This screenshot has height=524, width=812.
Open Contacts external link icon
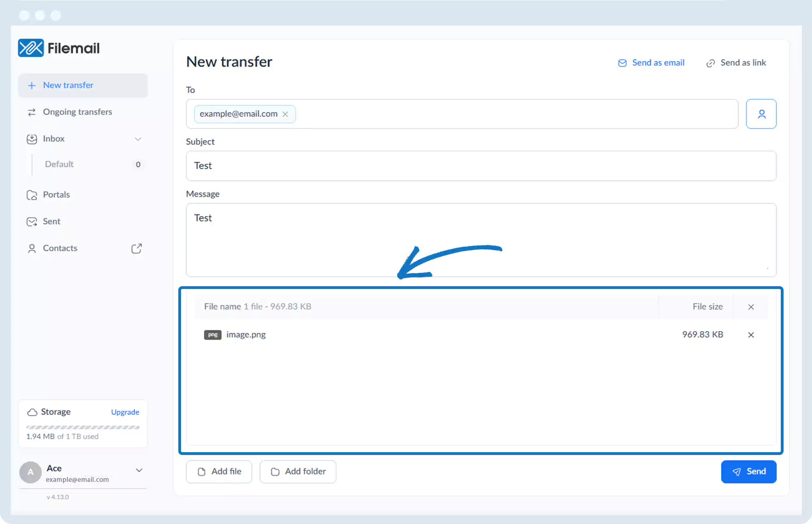pyautogui.click(x=136, y=248)
